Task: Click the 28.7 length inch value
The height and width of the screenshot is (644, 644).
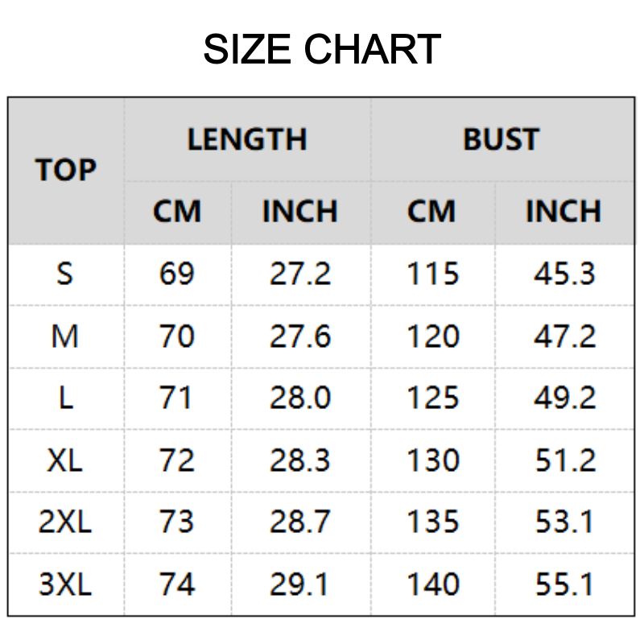Action: tap(299, 522)
